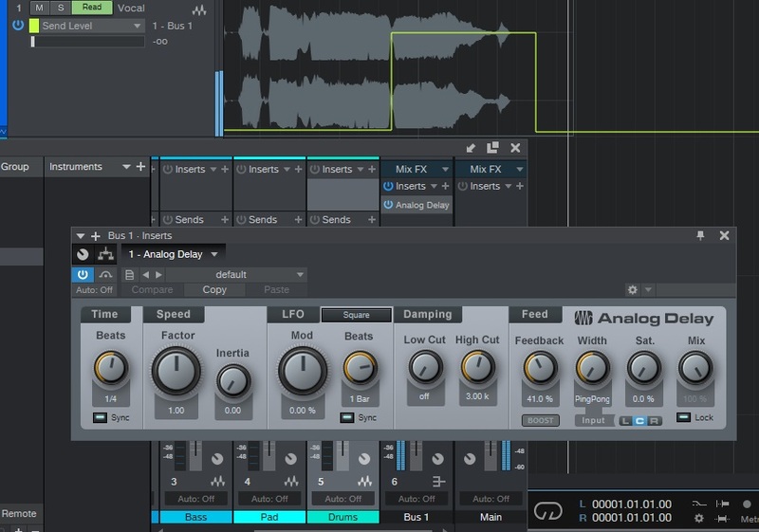Screen dimensions: 759x532
Task: Toggle the transport loop icon
Action: pos(548,511)
